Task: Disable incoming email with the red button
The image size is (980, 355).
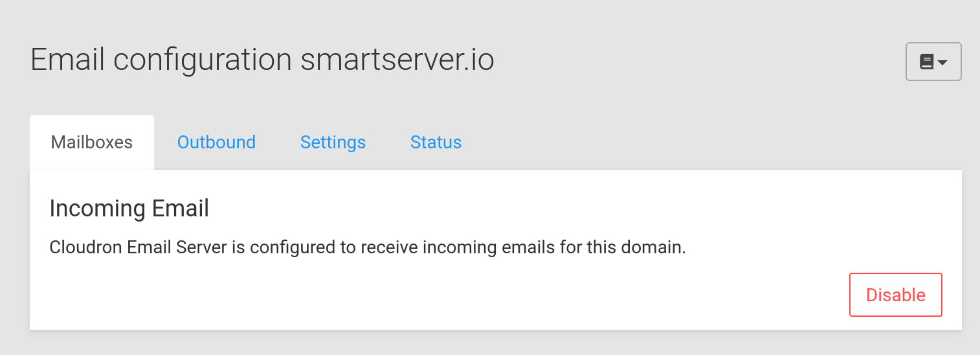Action: pos(895,295)
